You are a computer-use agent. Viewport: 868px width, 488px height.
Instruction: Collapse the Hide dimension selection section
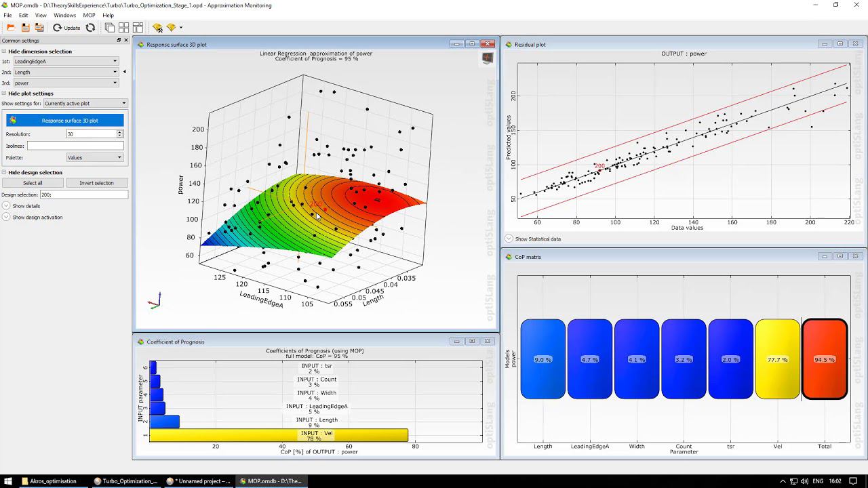pos(37,52)
